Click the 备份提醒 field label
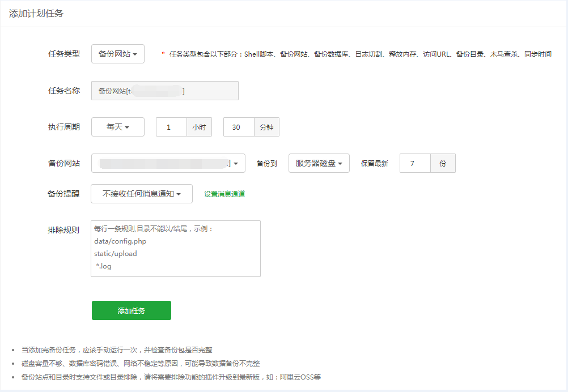This screenshot has width=568, height=392. (x=64, y=194)
